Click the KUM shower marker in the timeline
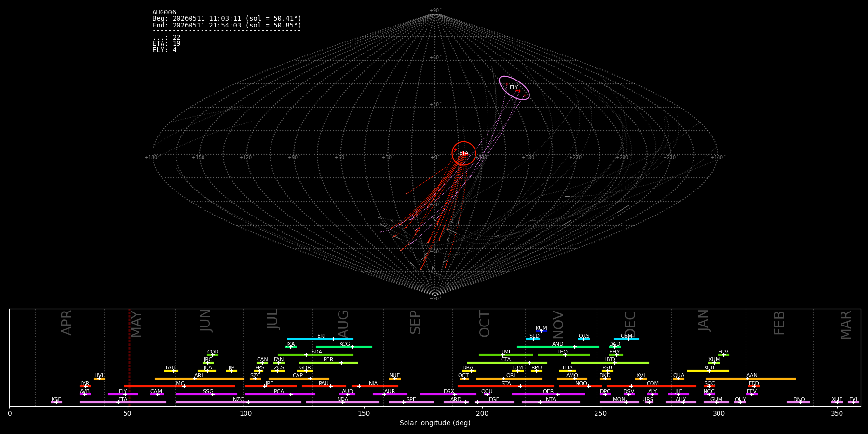Image resolution: width=868 pixels, height=434 pixels. (542, 328)
